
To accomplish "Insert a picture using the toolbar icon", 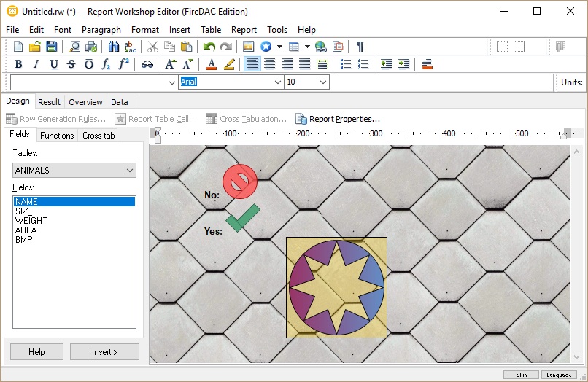I will click(x=249, y=47).
